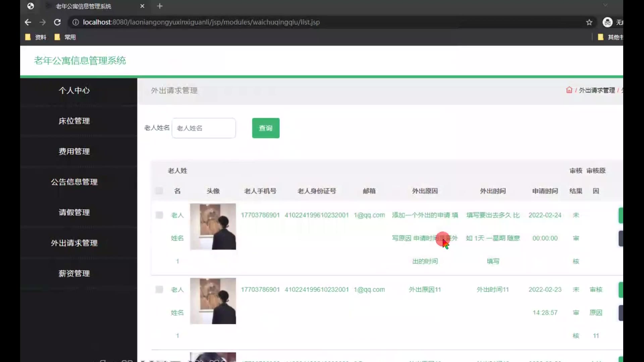This screenshot has height=362, width=644.
Task: Bookmark this page with the star icon
Action: [x=589, y=22]
